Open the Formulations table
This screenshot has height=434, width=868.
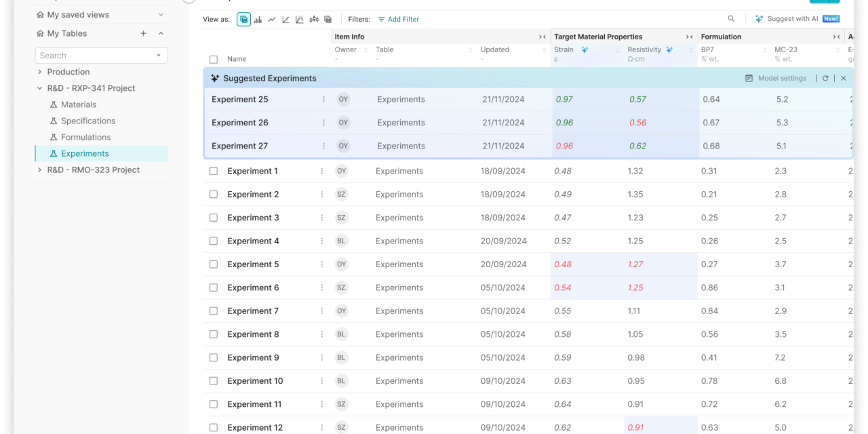[x=85, y=137]
